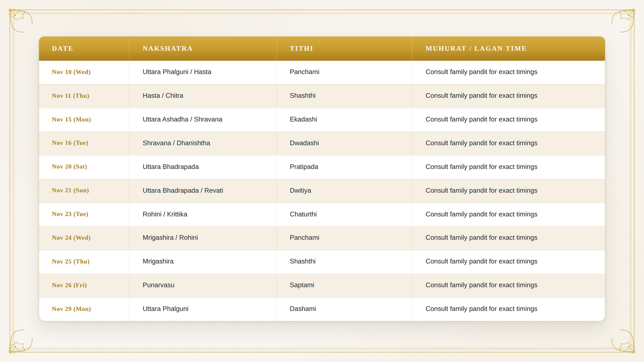The height and width of the screenshot is (362, 644).
Task: Click the Nov 20 (Sat) date cell
Action: pos(69,167)
